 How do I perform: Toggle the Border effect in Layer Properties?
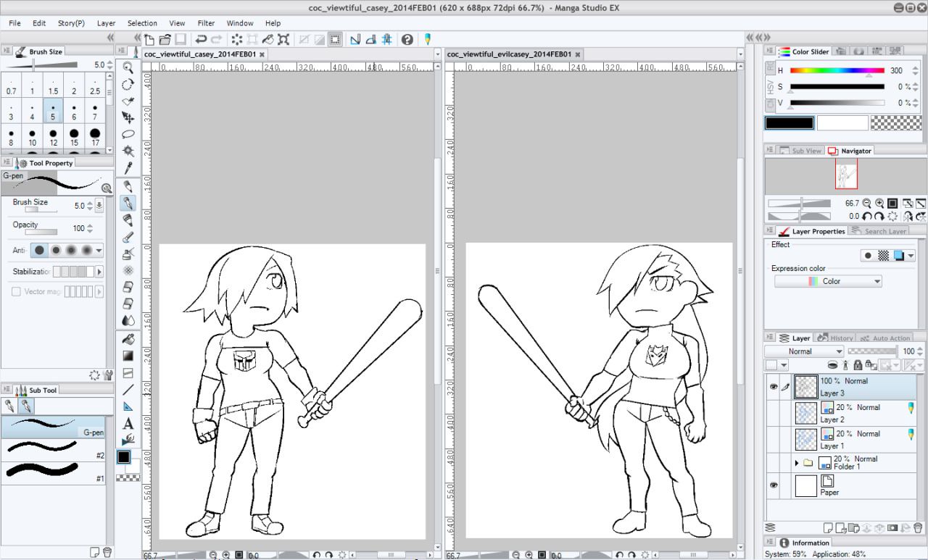[866, 256]
